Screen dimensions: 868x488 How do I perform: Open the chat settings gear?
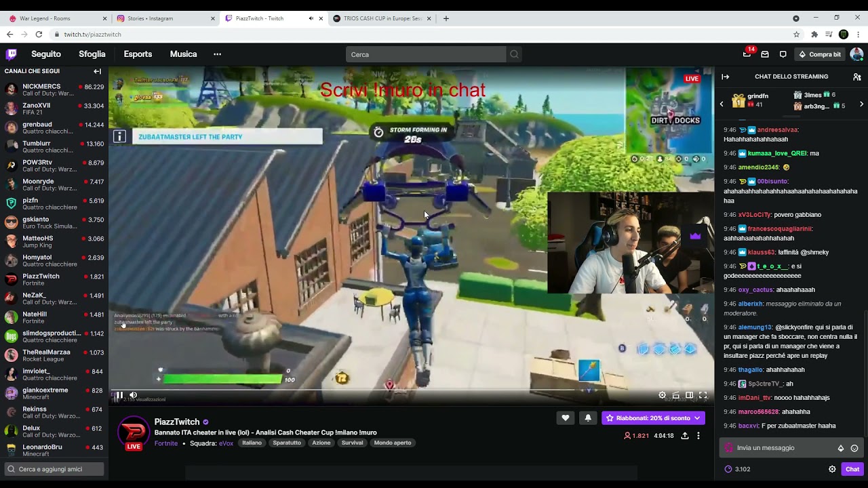point(832,469)
